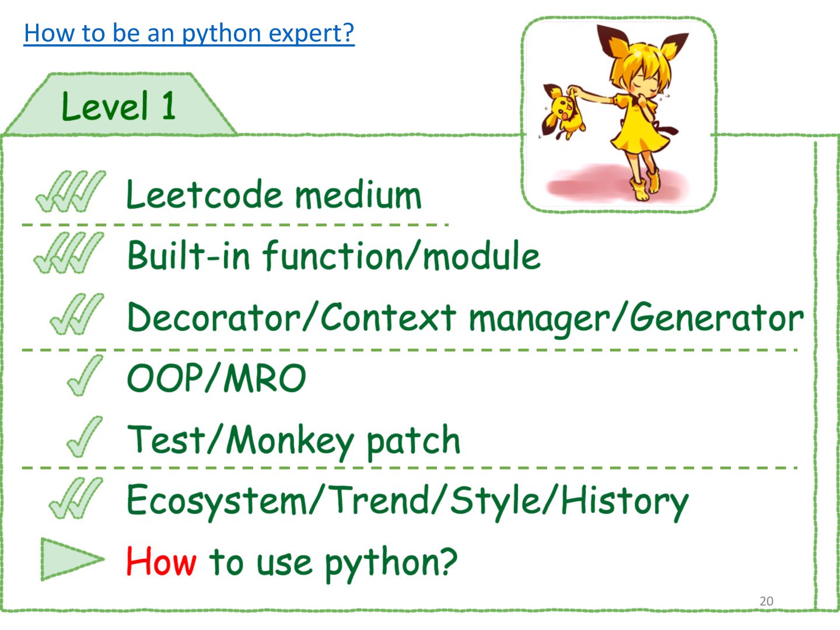Click the triple checkmark beside Leetcode medium
840x630 pixels.
pos(71,191)
